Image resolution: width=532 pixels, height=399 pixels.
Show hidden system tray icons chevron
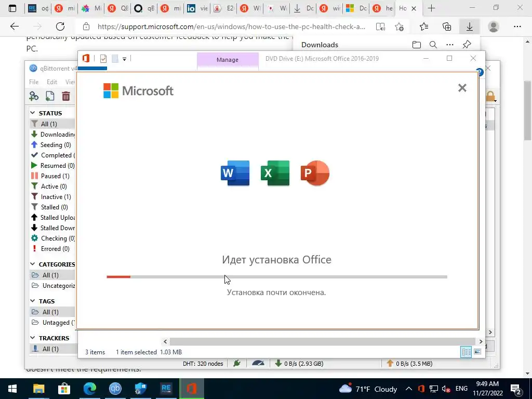click(409, 389)
